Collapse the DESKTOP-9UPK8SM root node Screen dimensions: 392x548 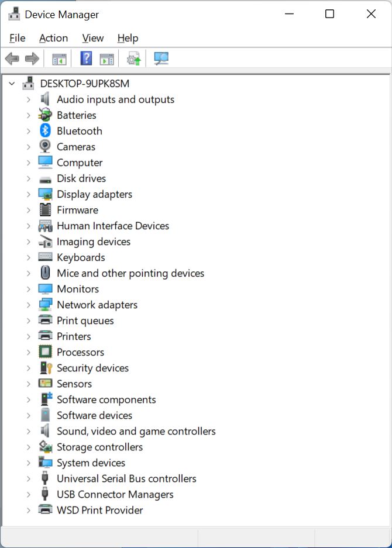point(12,84)
